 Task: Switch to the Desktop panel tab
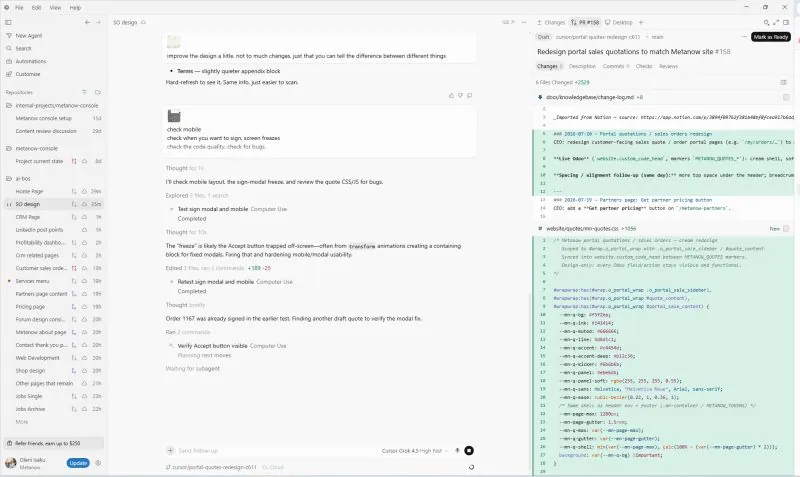[x=618, y=22]
